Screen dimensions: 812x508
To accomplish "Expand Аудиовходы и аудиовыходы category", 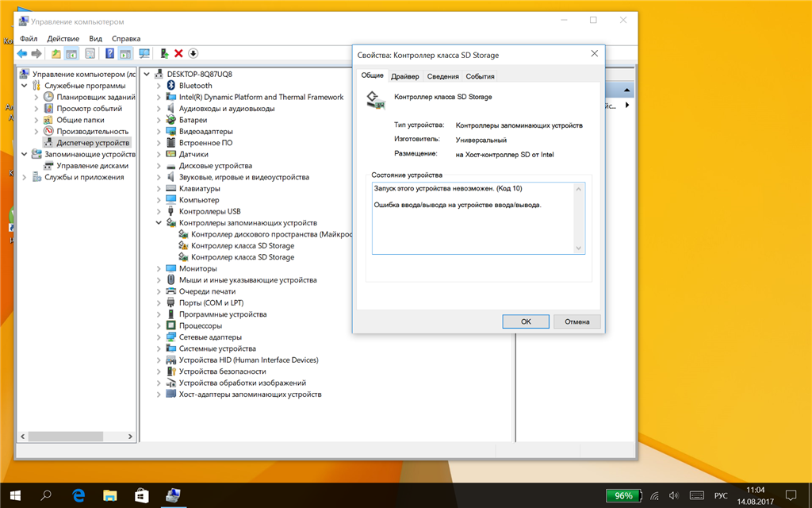I will [x=159, y=108].
